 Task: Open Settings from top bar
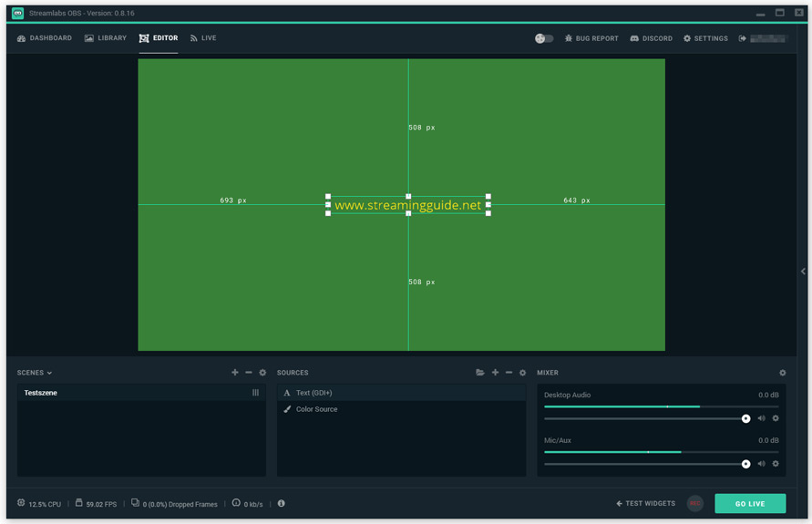(x=705, y=38)
